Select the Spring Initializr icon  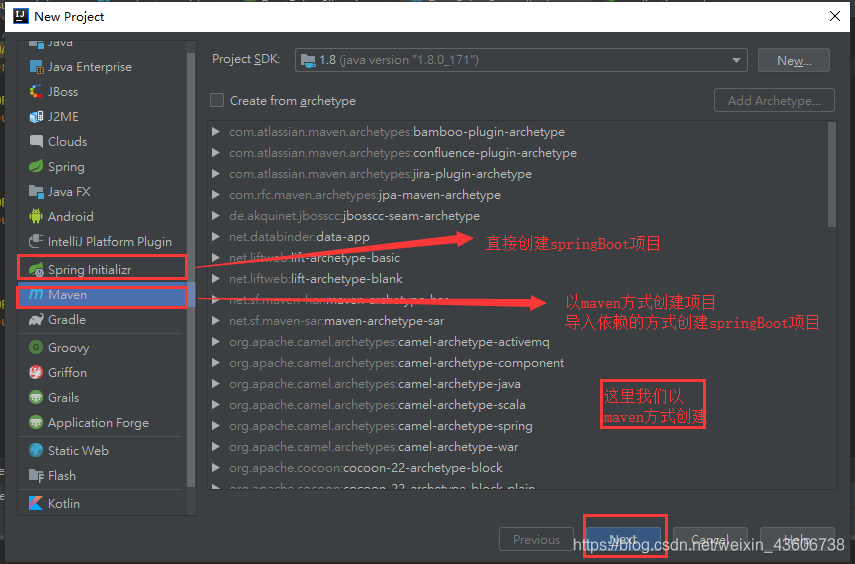click(x=36, y=269)
